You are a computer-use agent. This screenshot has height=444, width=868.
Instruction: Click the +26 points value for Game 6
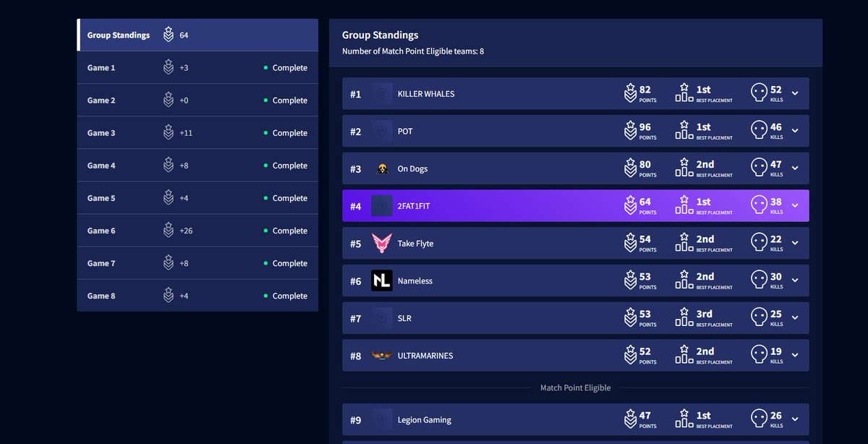tap(186, 231)
